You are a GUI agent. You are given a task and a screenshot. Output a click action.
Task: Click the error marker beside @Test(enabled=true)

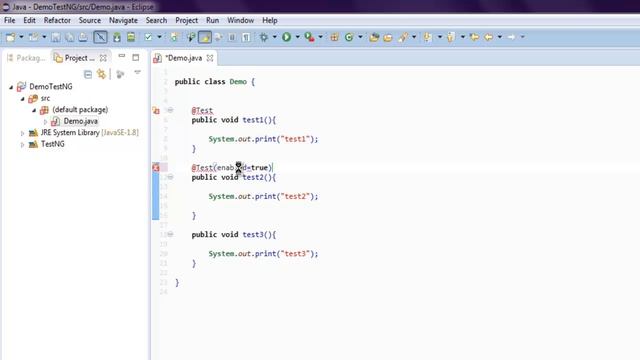coord(156,167)
